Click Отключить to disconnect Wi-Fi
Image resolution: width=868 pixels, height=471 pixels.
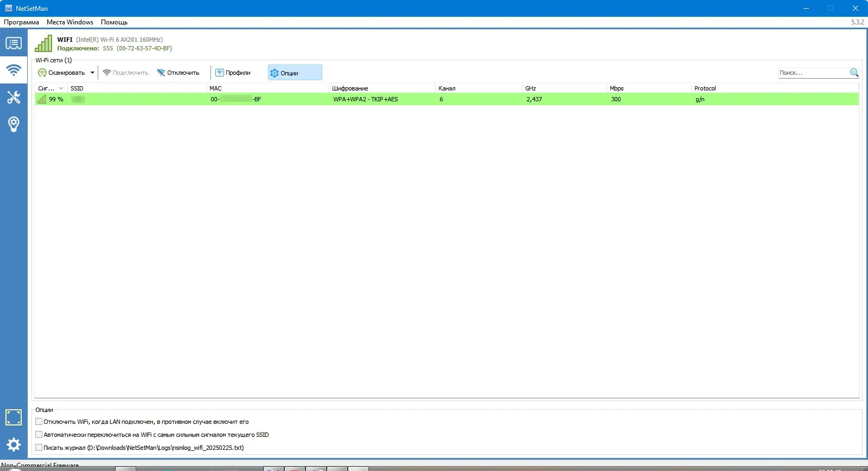point(178,73)
